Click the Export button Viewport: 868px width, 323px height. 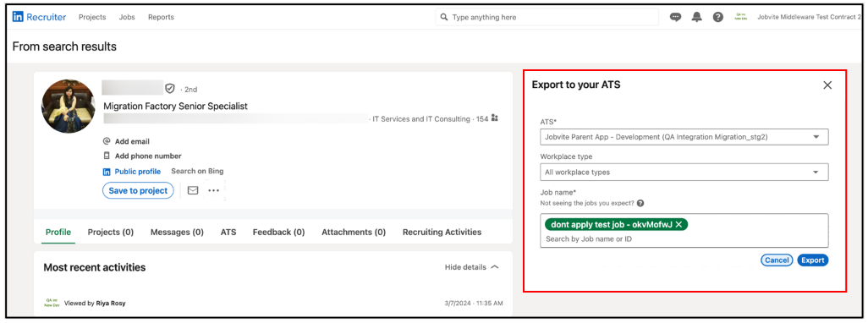813,260
